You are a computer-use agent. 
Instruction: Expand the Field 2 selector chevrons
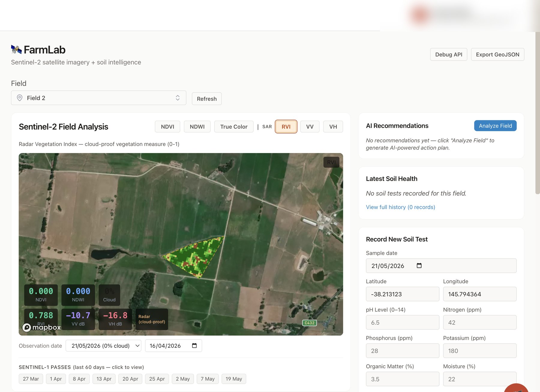click(x=178, y=98)
